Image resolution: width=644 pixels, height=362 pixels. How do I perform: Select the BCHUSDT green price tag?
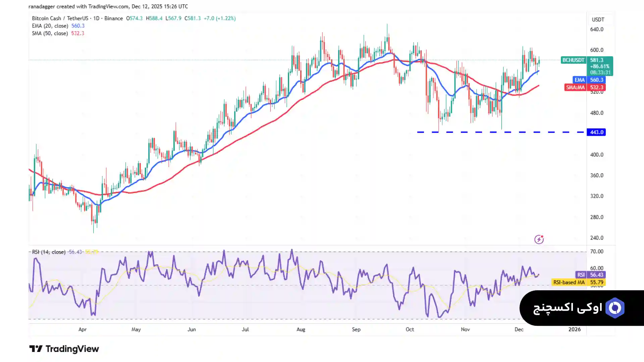573,60
